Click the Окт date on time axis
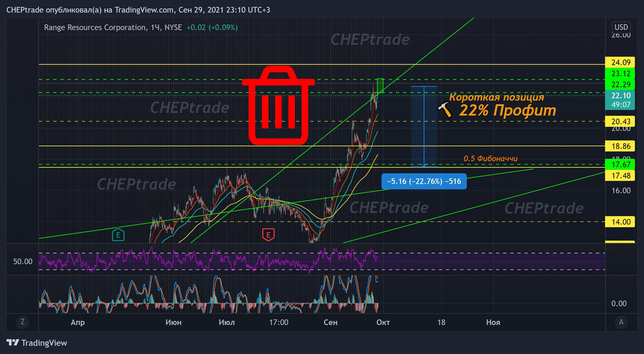Screen dimensions: 644x354 click(383, 322)
